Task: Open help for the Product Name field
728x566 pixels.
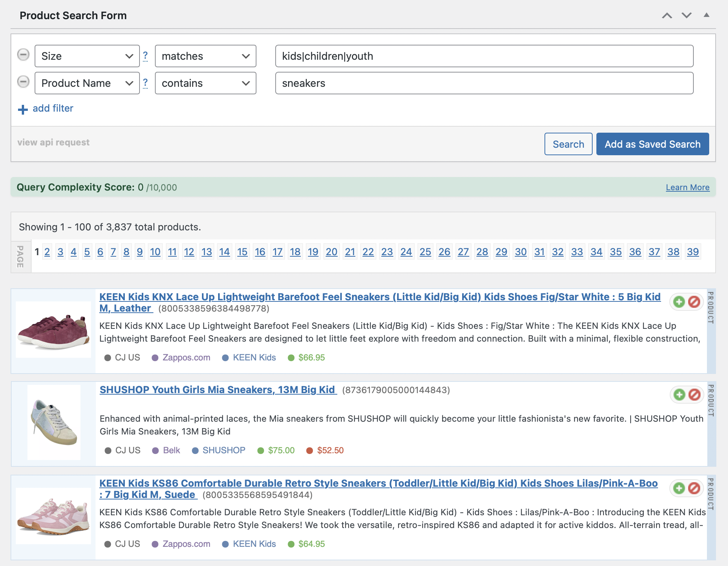Action: pyautogui.click(x=146, y=83)
